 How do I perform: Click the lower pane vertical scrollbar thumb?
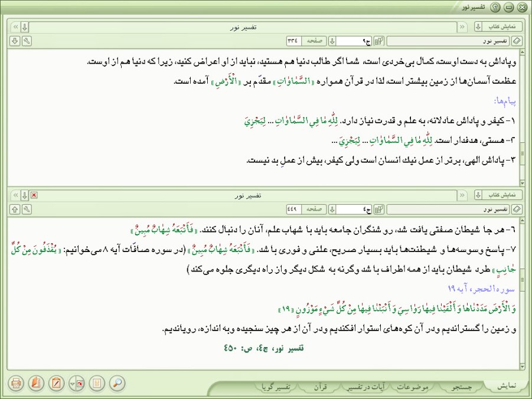click(522, 280)
